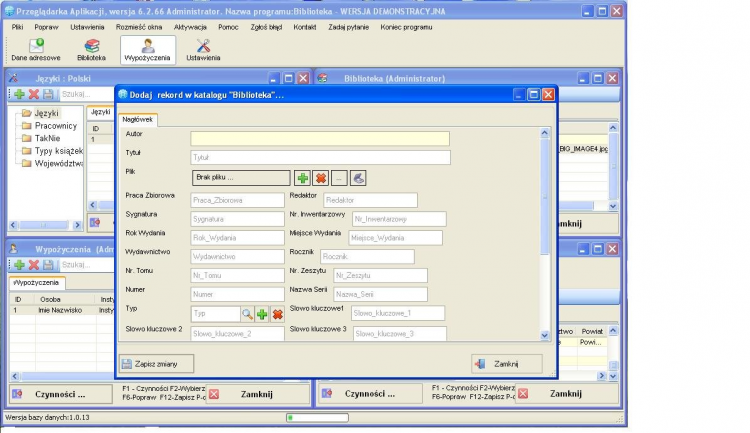
Task: Click the dialog form scroll up arrow
Action: pyautogui.click(x=544, y=133)
